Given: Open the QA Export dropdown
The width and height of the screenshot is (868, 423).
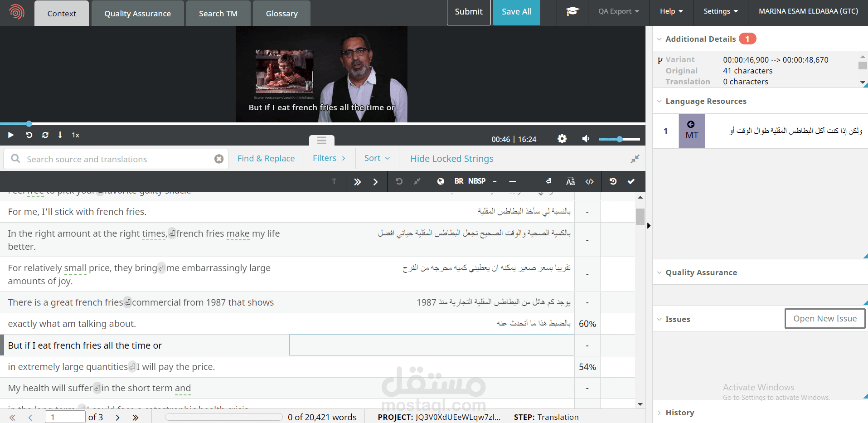Looking at the screenshot, I should pos(618,11).
